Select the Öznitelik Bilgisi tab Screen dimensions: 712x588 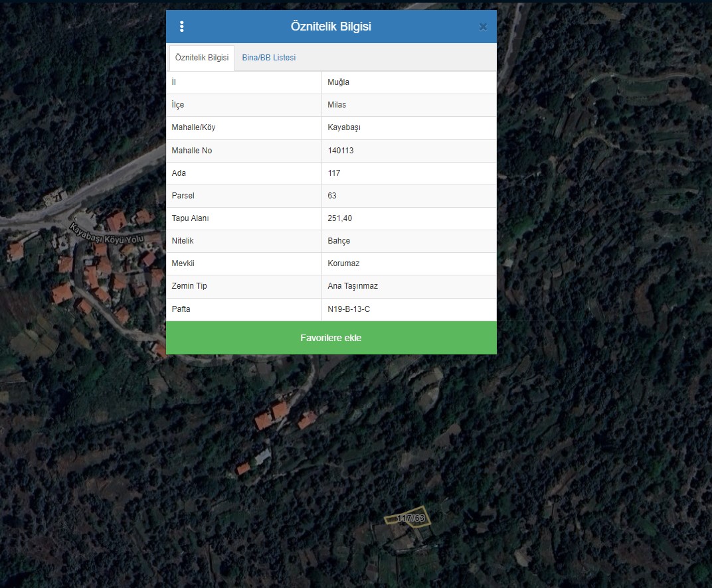(x=202, y=58)
